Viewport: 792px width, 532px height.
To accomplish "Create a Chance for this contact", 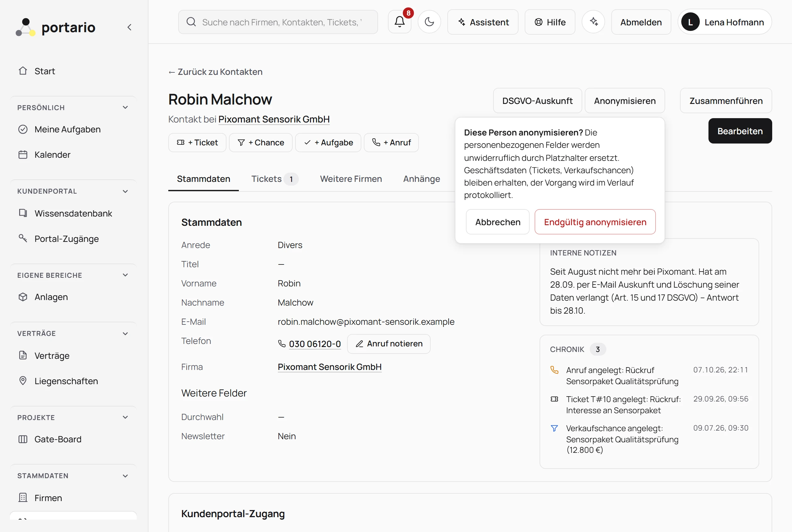I will tap(260, 143).
